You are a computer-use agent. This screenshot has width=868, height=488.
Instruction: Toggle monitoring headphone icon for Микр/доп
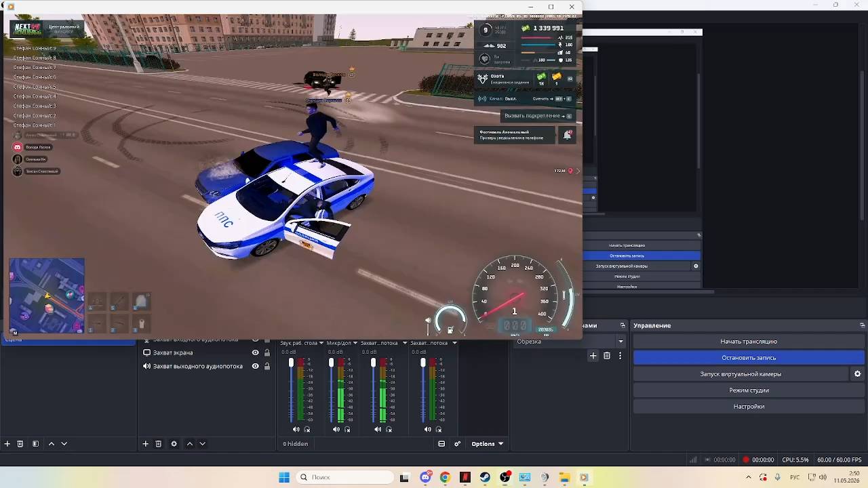[347, 429]
